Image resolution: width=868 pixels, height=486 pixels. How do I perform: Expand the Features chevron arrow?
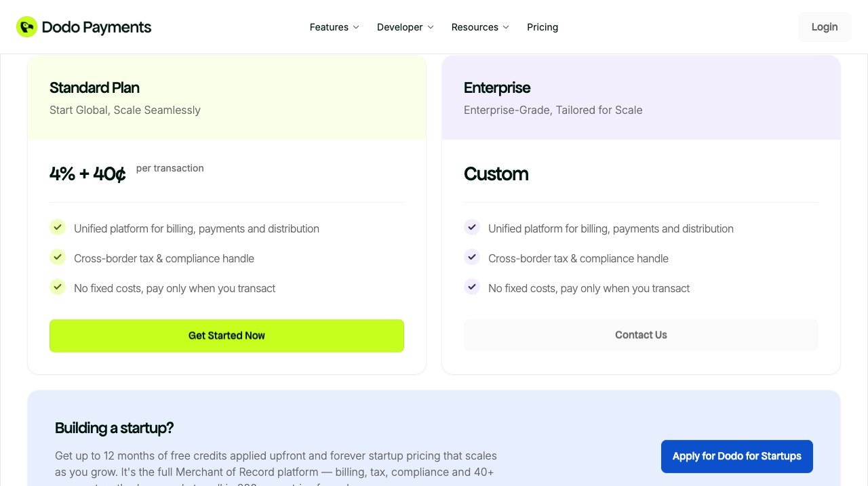356,27
